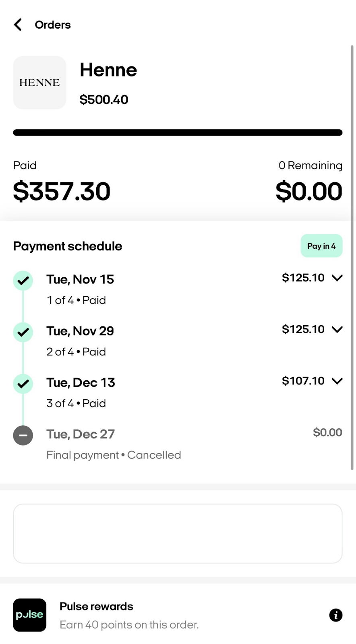This screenshot has height=644, width=356.
Task: Go back to Orders
Action: (53, 25)
